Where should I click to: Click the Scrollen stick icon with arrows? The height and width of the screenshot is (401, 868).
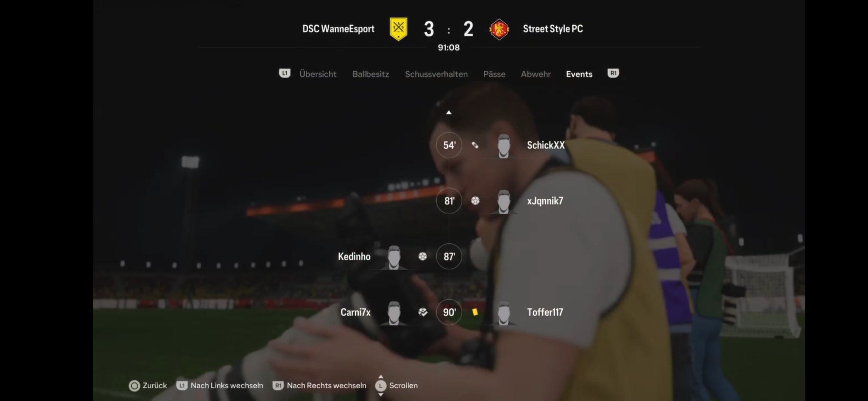(381, 386)
